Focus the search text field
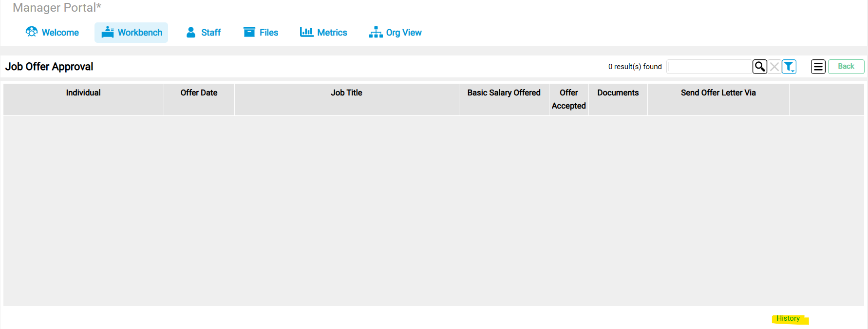 (x=709, y=67)
